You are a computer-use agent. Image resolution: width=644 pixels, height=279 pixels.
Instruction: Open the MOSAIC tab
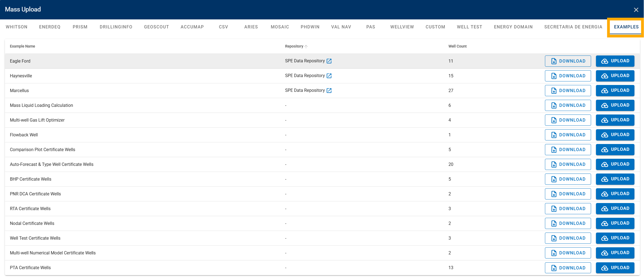tap(280, 27)
